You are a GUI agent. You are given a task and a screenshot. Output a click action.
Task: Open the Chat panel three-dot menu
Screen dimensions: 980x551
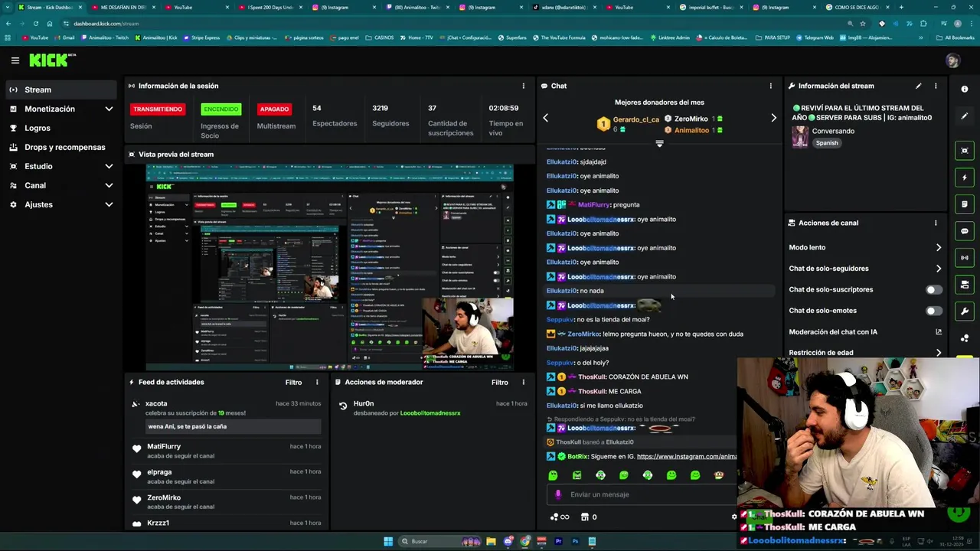(771, 86)
